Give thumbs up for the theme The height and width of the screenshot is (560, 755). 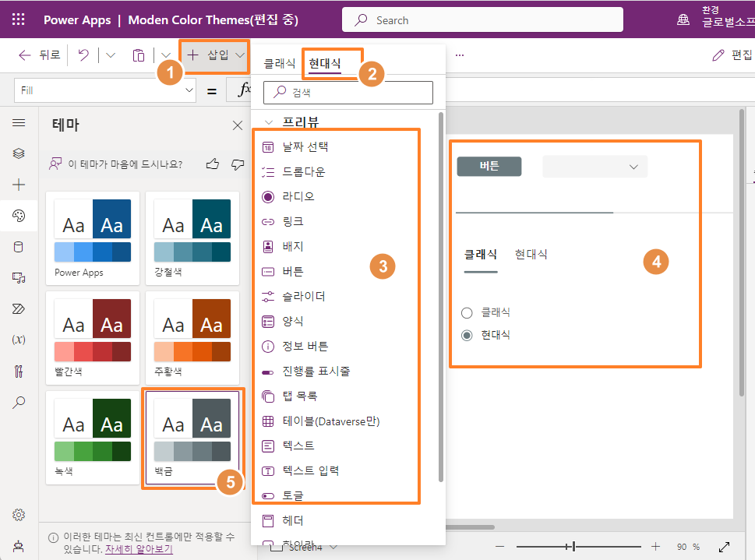coord(213,164)
